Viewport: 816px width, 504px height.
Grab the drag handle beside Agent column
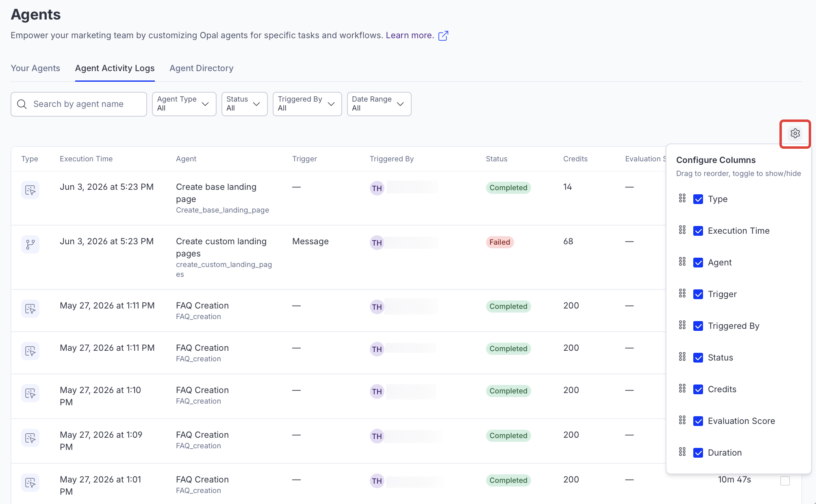682,262
